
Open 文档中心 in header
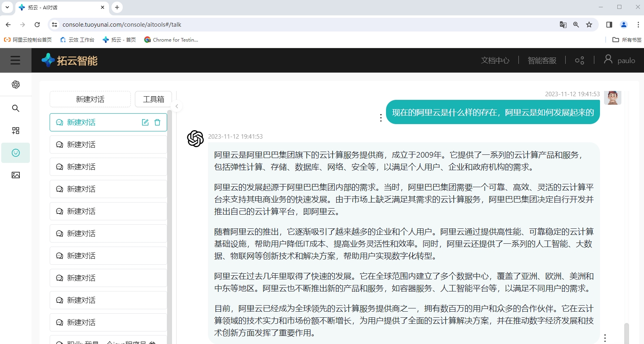495,61
